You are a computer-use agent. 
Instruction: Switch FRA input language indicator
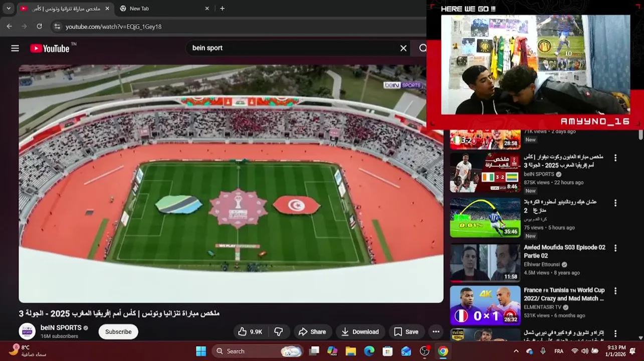[559, 351]
